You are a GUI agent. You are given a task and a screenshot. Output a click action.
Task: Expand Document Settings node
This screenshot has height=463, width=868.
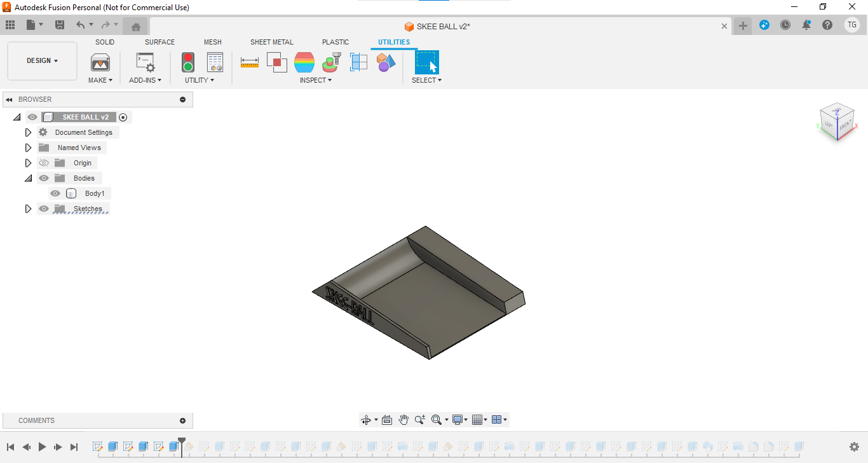click(x=28, y=132)
